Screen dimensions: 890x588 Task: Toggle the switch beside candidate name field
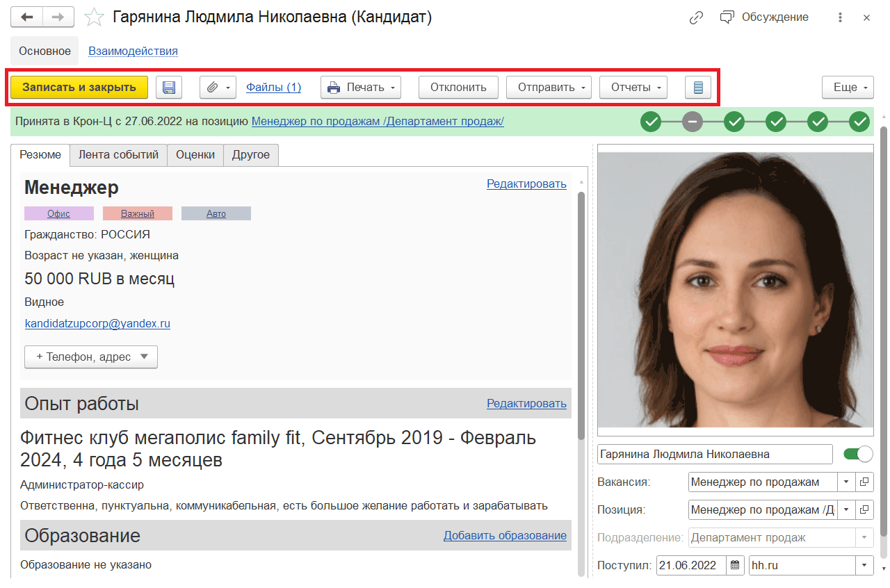857,455
